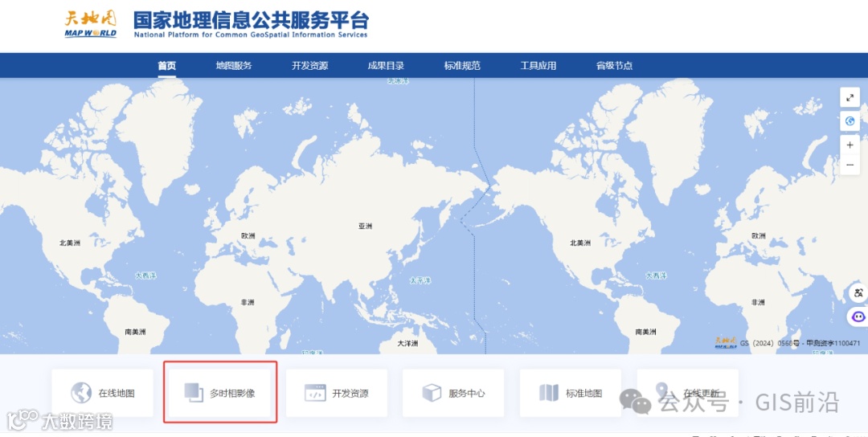Click the right 北美洲 map label
Screen dimensions: 868x437
(580, 243)
